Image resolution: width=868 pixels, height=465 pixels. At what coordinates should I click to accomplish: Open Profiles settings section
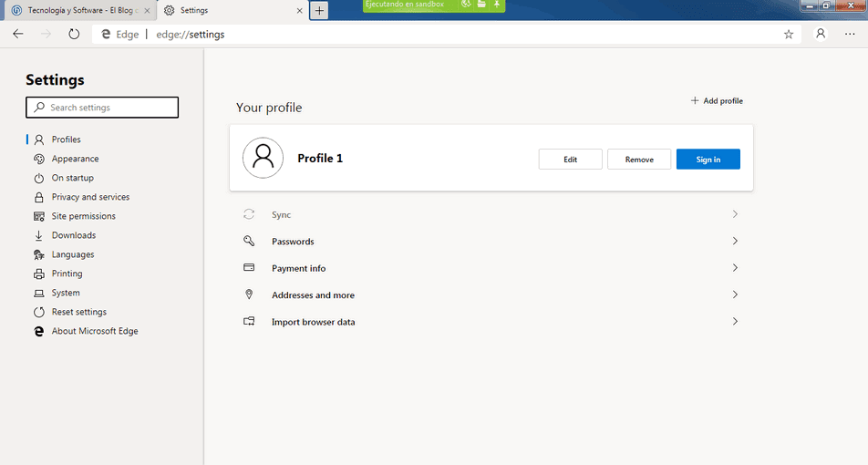[66, 139]
